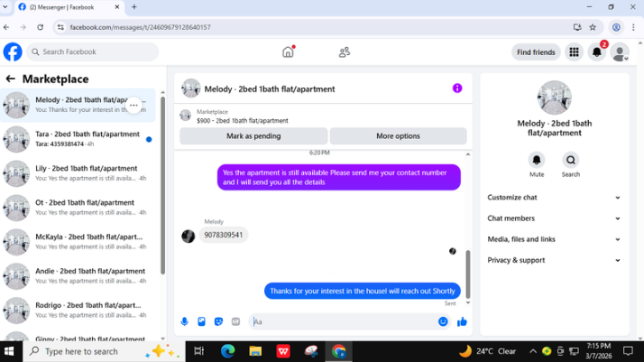Screen dimensions: 644x362
Task: Open More options for the listing
Action: (x=398, y=136)
